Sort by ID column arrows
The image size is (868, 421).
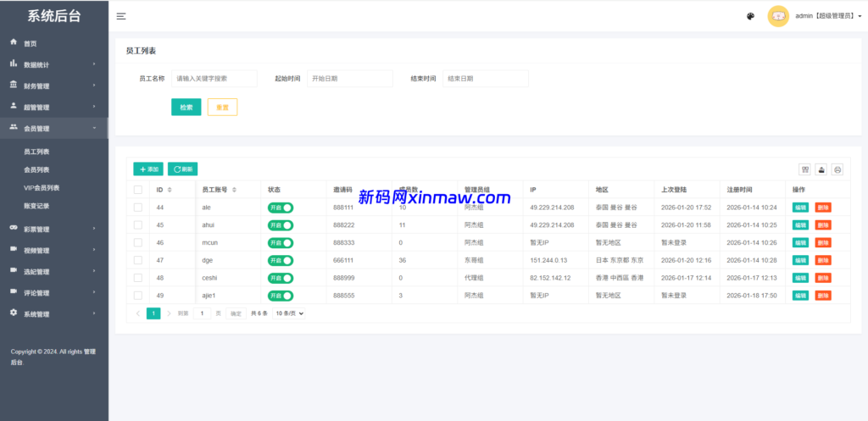coord(170,190)
